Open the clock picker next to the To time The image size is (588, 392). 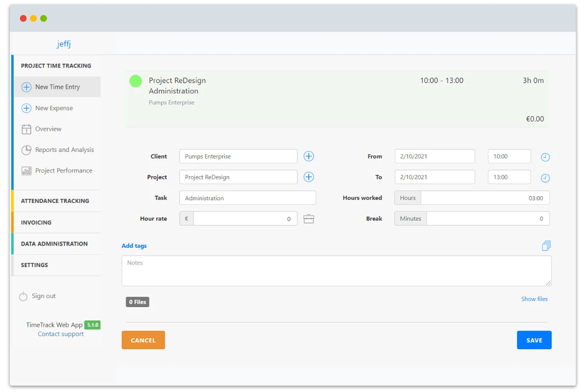tap(545, 177)
